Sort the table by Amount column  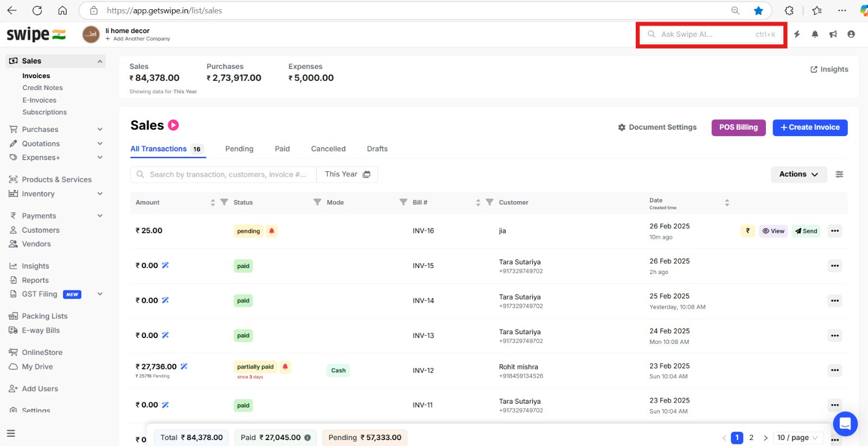(x=213, y=202)
